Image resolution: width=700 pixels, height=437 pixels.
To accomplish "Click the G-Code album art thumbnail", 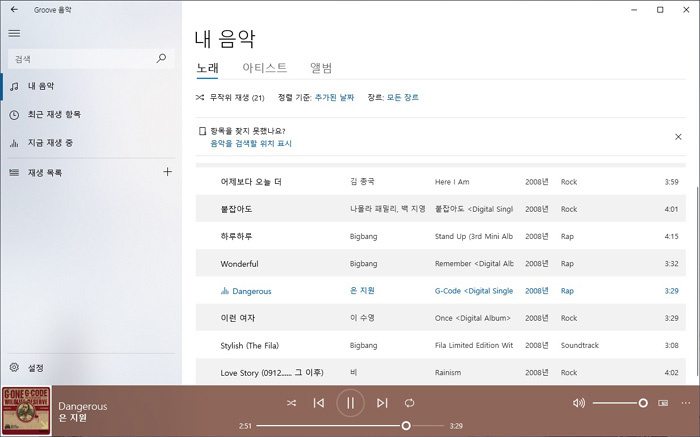I will coord(26,411).
